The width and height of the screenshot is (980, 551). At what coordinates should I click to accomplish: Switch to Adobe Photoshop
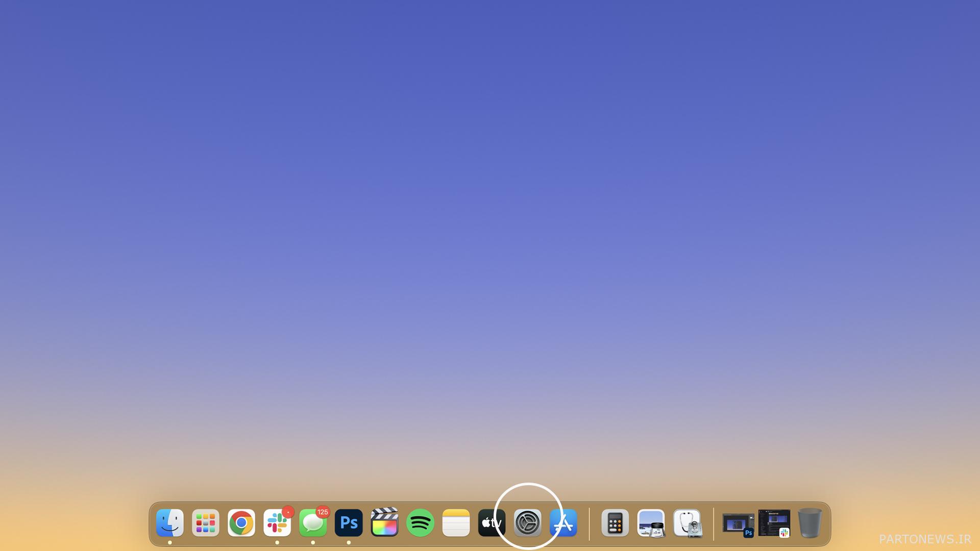[x=349, y=523]
